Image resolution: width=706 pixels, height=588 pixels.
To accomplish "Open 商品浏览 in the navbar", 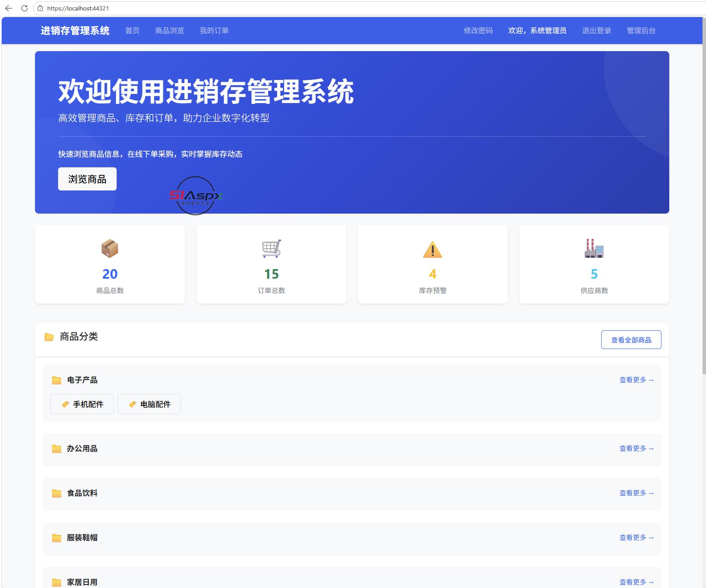I will (x=170, y=31).
